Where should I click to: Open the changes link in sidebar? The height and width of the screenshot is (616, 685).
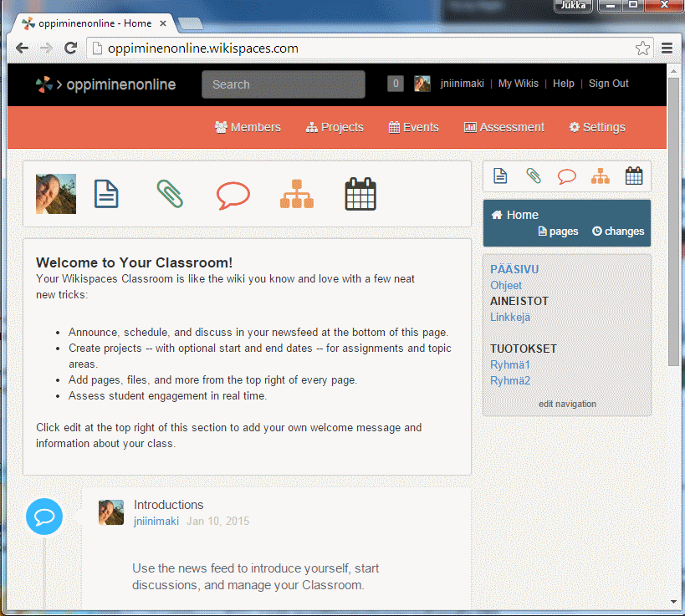pos(618,231)
